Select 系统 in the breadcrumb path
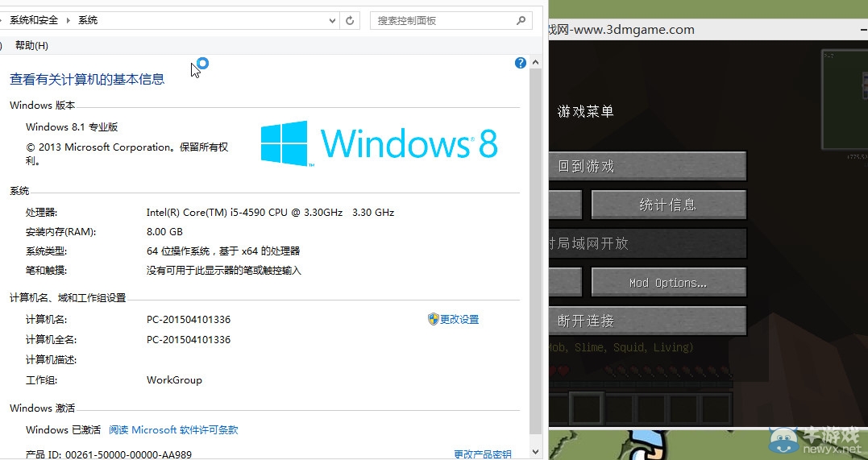Viewport: 868px width, 460px height. pos(88,20)
